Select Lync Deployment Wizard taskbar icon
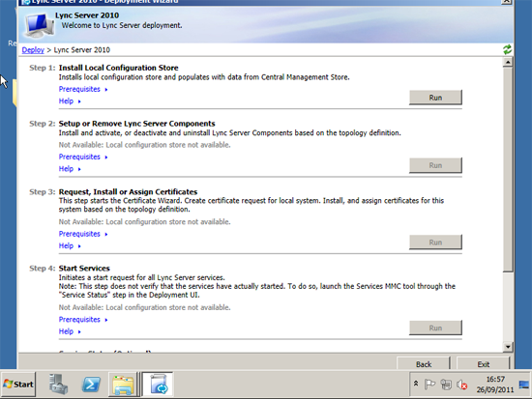 coord(158,385)
